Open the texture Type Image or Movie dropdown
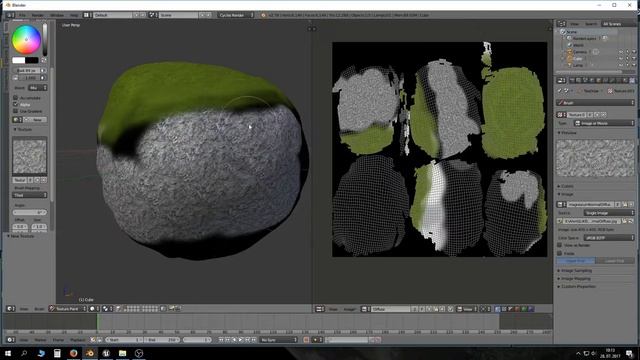 coord(604,123)
